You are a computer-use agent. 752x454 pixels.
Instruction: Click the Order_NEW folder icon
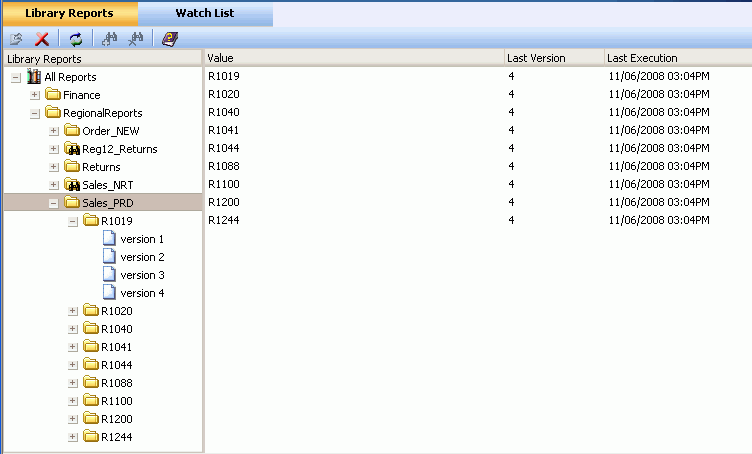point(72,130)
